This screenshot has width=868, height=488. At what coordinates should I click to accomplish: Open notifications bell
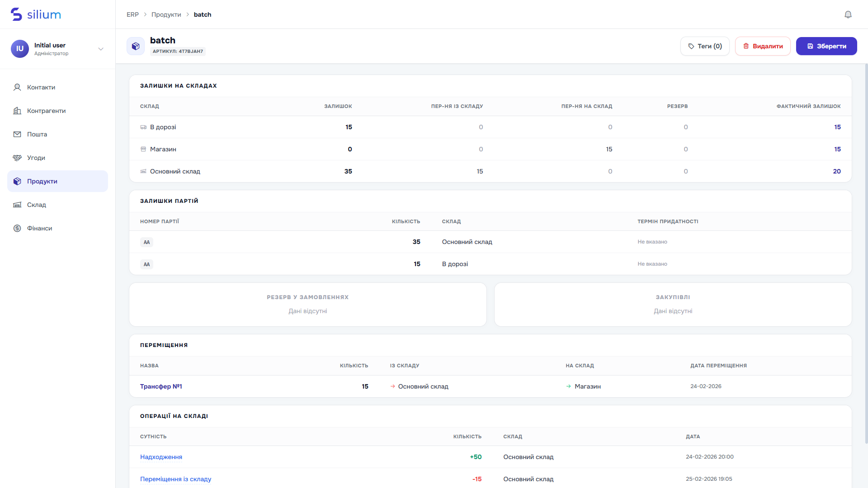(848, 14)
